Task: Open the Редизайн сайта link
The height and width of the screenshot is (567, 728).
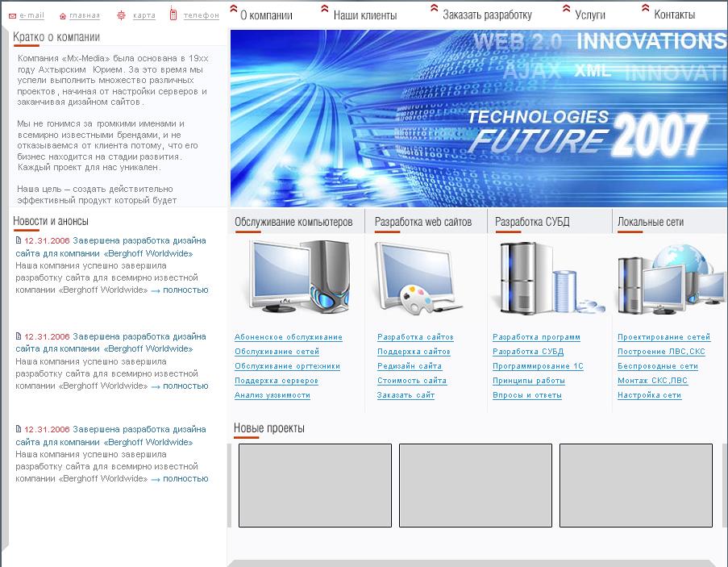Action: pos(410,366)
